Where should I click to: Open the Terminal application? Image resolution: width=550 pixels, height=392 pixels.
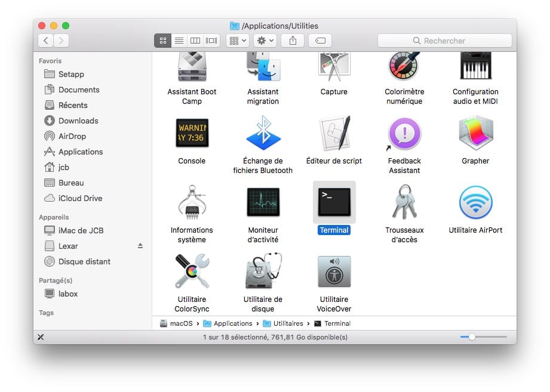pyautogui.click(x=333, y=202)
